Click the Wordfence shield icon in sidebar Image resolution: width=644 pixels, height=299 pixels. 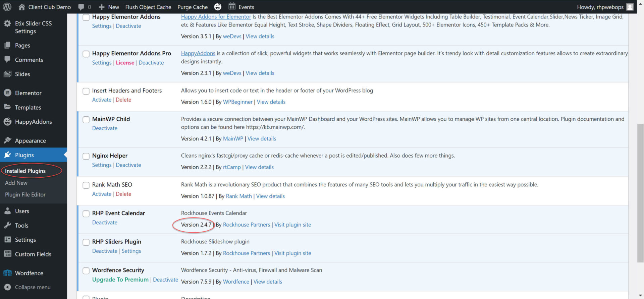pyautogui.click(x=7, y=273)
